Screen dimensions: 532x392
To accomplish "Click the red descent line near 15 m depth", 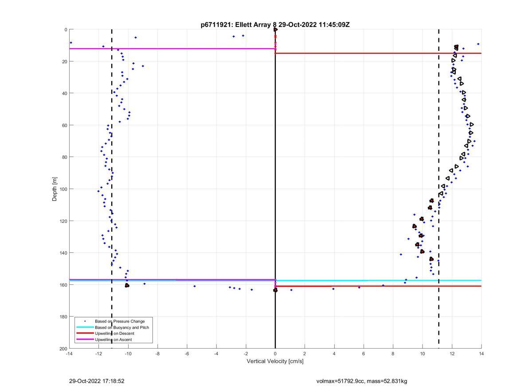I will [378, 53].
